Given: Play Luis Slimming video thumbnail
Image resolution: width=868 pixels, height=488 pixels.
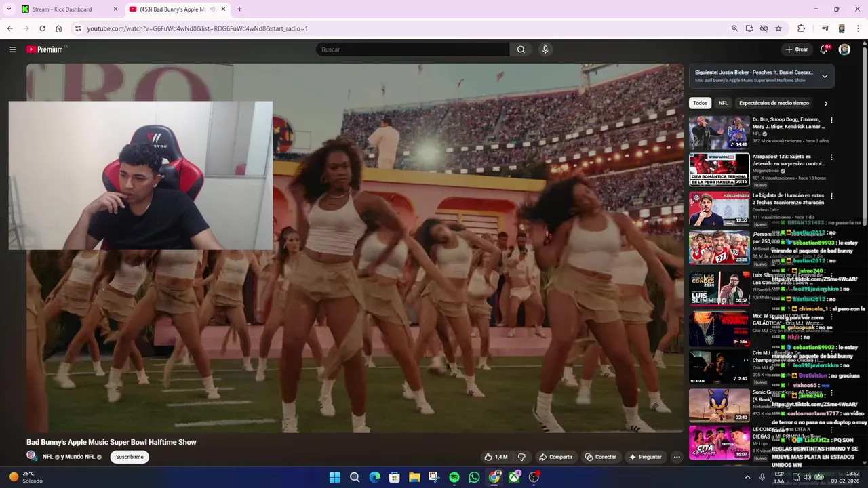Looking at the screenshot, I should [x=719, y=288].
